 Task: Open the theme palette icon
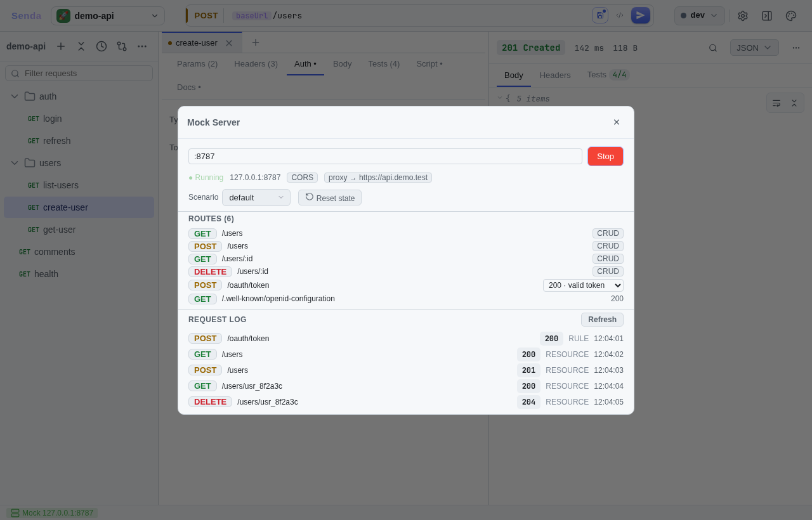click(791, 16)
